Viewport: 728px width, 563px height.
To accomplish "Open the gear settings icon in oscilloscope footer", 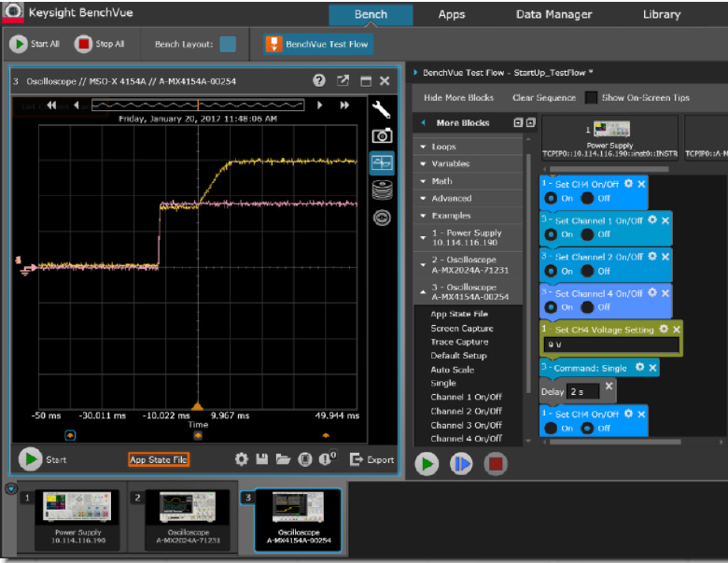I will point(242,459).
